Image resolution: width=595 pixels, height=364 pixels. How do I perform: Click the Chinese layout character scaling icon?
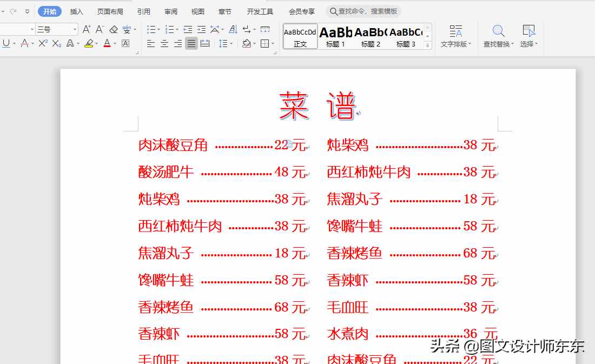tap(215, 29)
